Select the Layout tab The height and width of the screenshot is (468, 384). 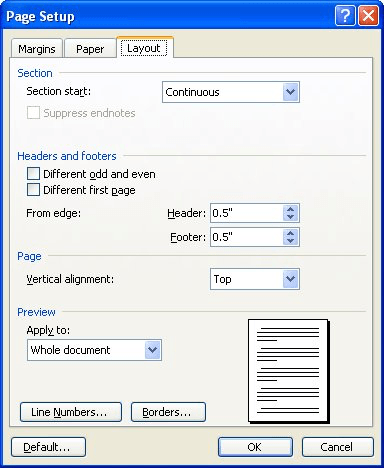[x=144, y=48]
